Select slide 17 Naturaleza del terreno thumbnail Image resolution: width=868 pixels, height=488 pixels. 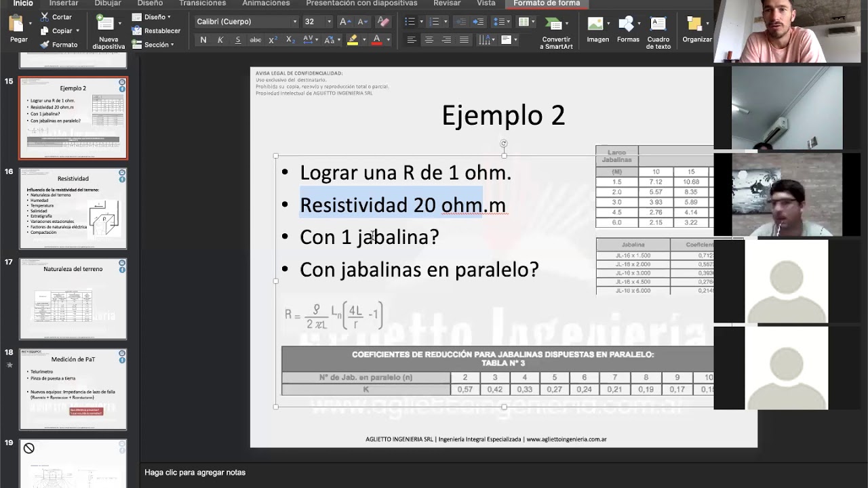tap(73, 299)
